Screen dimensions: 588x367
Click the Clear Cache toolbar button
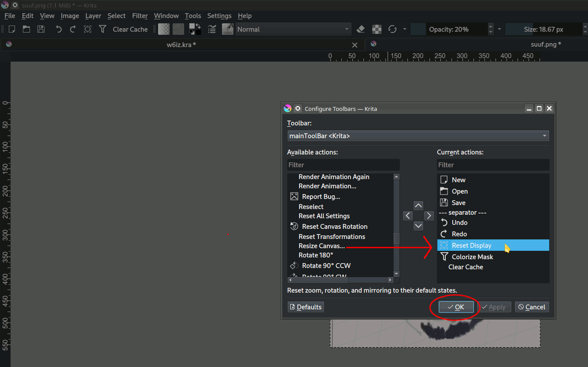tap(130, 29)
